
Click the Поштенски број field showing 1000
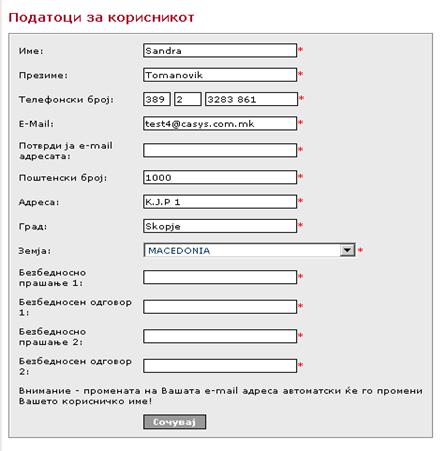tap(220, 177)
